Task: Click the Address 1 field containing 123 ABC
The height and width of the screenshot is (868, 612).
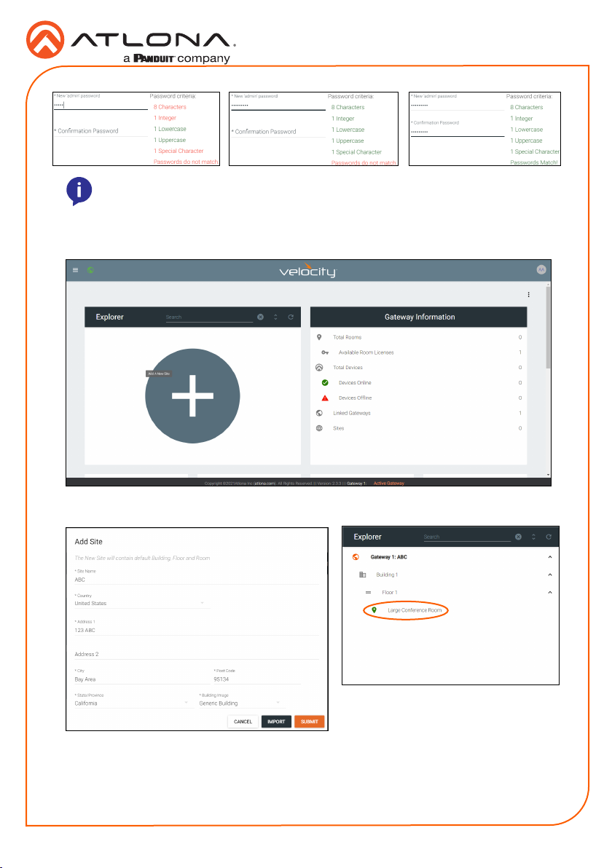Action: pos(197,630)
